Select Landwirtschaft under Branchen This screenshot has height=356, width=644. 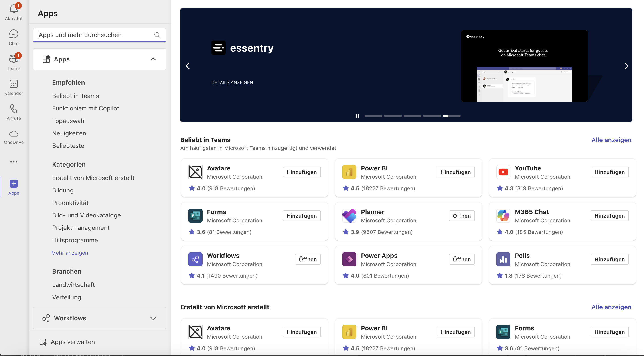[73, 285]
